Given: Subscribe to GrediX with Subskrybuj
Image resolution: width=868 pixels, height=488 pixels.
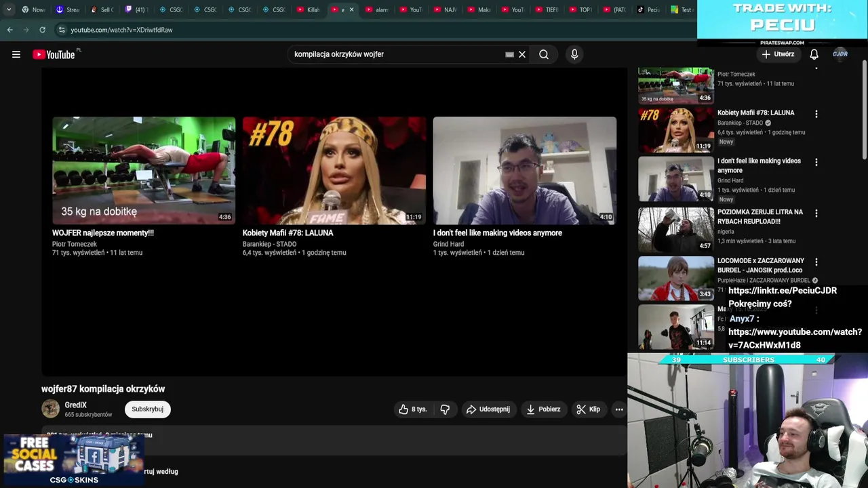Looking at the screenshot, I should pos(147,409).
